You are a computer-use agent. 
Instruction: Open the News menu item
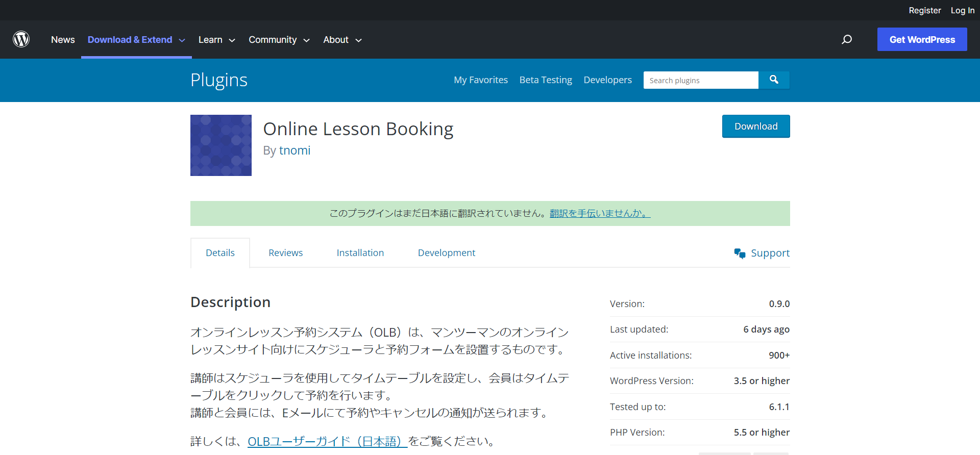(63, 39)
